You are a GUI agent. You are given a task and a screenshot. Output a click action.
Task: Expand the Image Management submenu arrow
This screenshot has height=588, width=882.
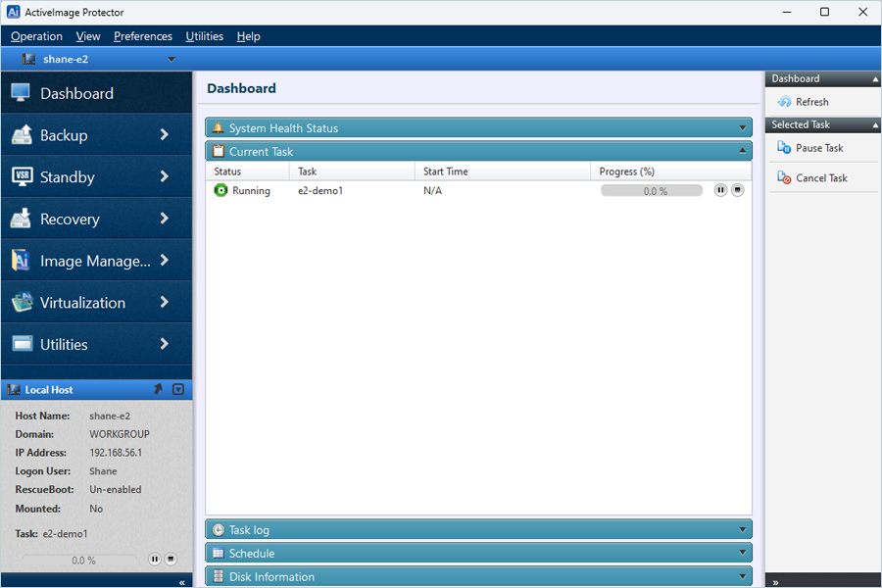pos(164,260)
